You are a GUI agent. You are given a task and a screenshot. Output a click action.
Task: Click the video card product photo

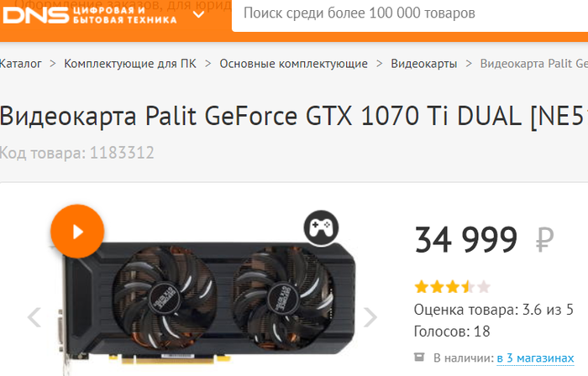pyautogui.click(x=208, y=303)
